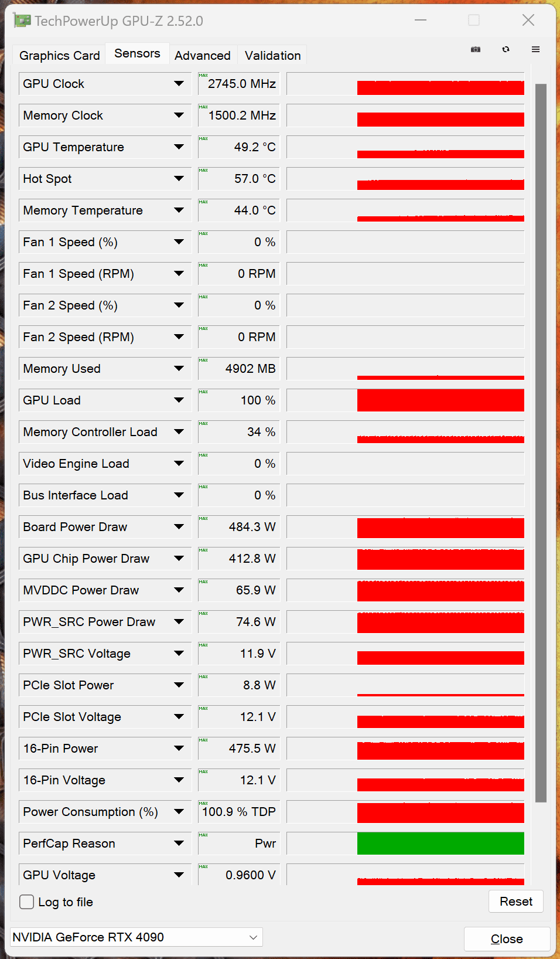
Task: Click the GPU Clock history graph
Action: pos(405,84)
